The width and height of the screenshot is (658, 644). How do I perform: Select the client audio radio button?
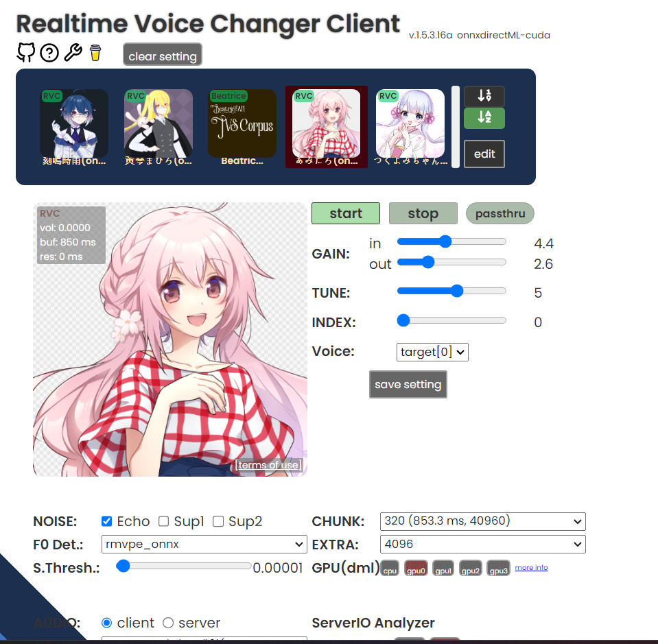106,623
